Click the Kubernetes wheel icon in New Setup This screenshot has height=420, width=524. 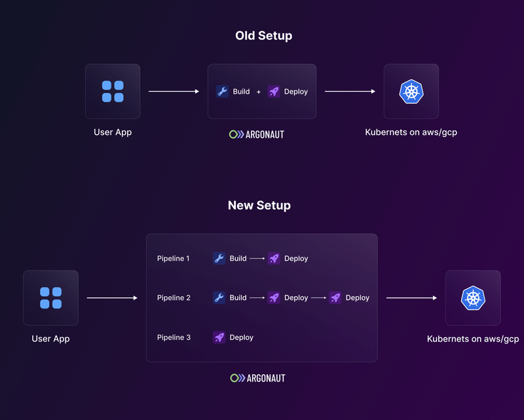(472, 297)
